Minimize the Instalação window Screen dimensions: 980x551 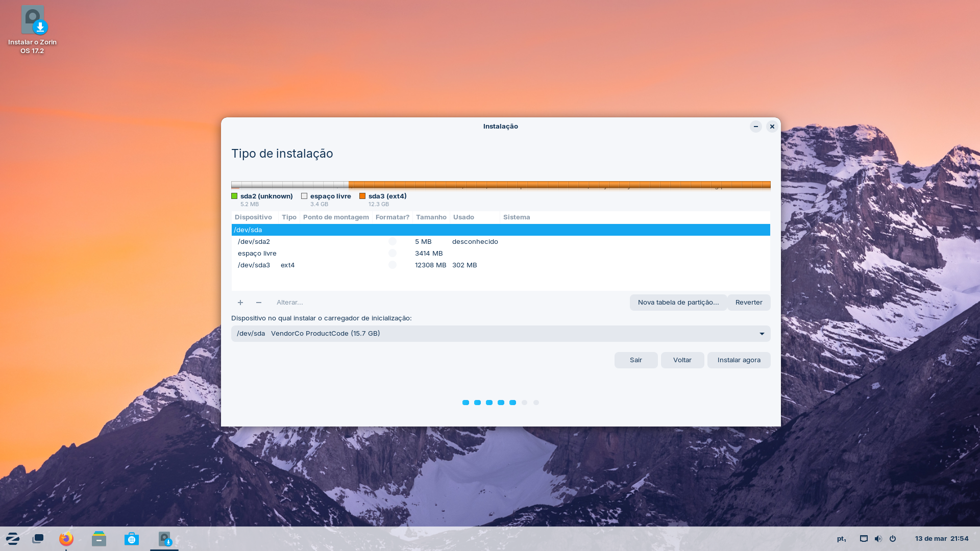[x=756, y=127]
